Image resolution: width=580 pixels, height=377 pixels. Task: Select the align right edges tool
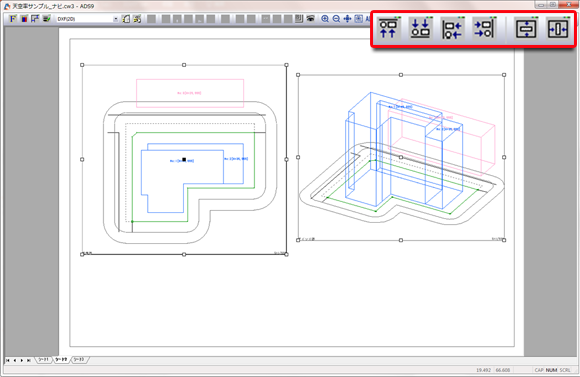(x=484, y=28)
